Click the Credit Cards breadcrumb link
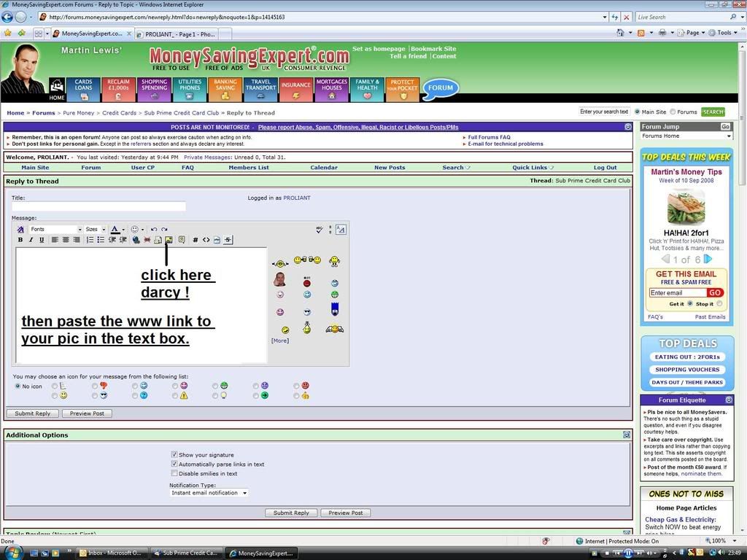Screen dimensions: 747x560 coord(119,113)
